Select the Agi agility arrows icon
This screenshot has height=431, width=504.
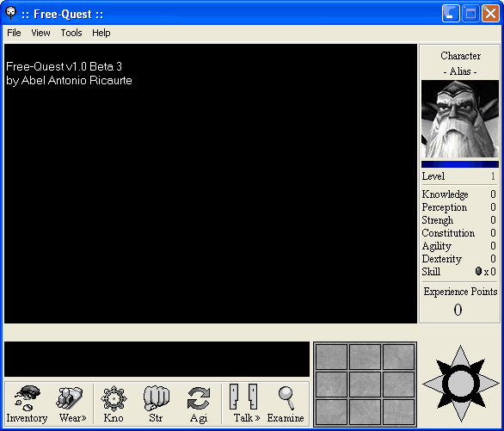pos(199,403)
